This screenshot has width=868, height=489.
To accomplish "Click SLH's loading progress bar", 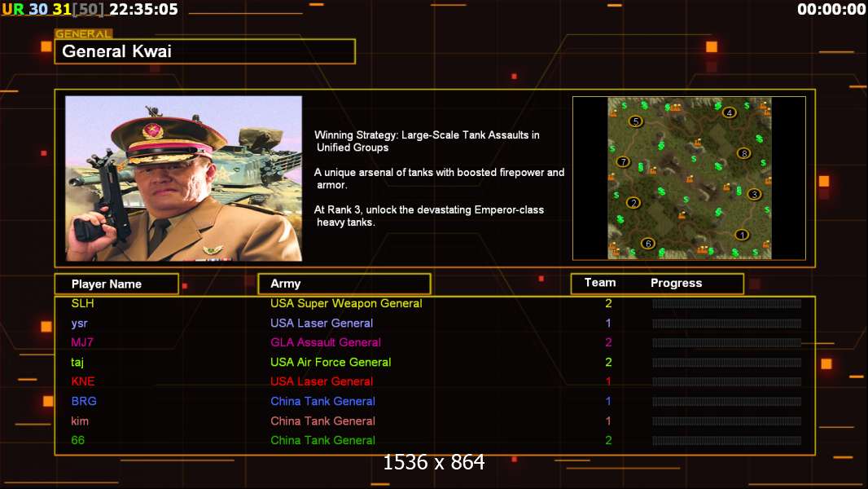I will point(727,303).
